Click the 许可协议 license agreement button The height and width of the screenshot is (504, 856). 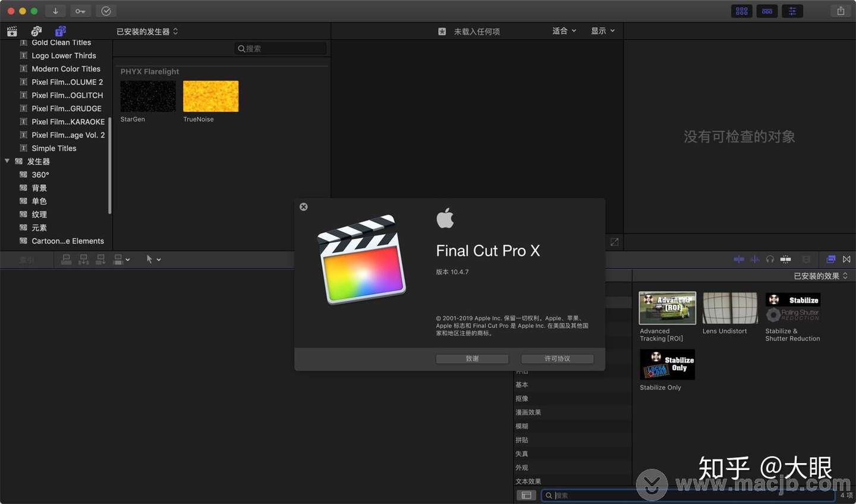(x=557, y=359)
